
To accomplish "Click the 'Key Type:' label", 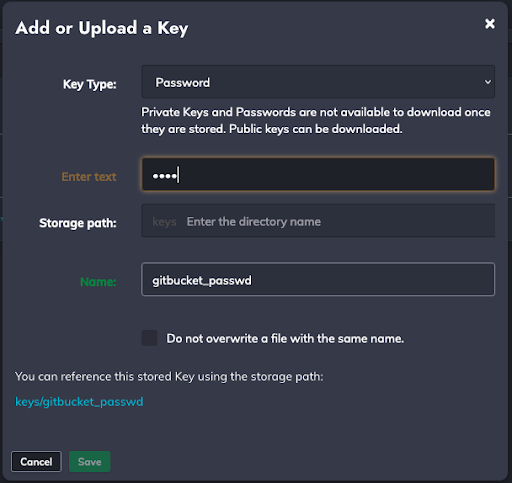I will [x=90, y=84].
